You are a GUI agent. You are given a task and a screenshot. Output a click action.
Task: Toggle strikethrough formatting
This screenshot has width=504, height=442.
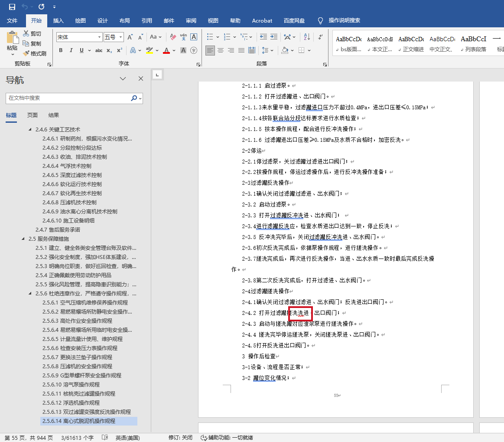(x=99, y=50)
